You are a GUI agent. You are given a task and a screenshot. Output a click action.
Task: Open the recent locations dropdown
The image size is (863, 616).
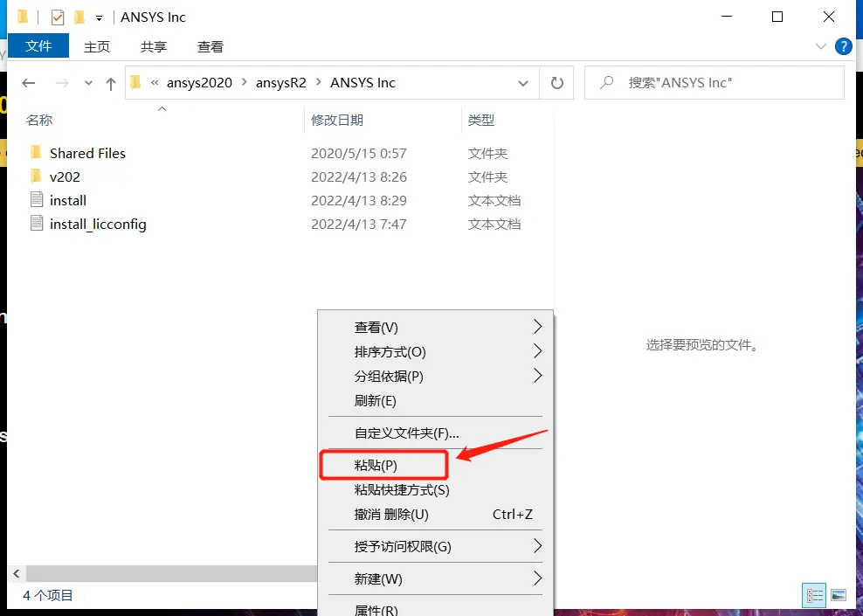click(88, 84)
